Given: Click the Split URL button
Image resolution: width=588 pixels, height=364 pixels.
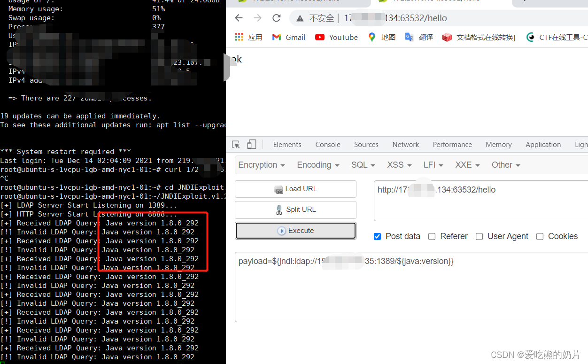Looking at the screenshot, I should pos(295,209).
